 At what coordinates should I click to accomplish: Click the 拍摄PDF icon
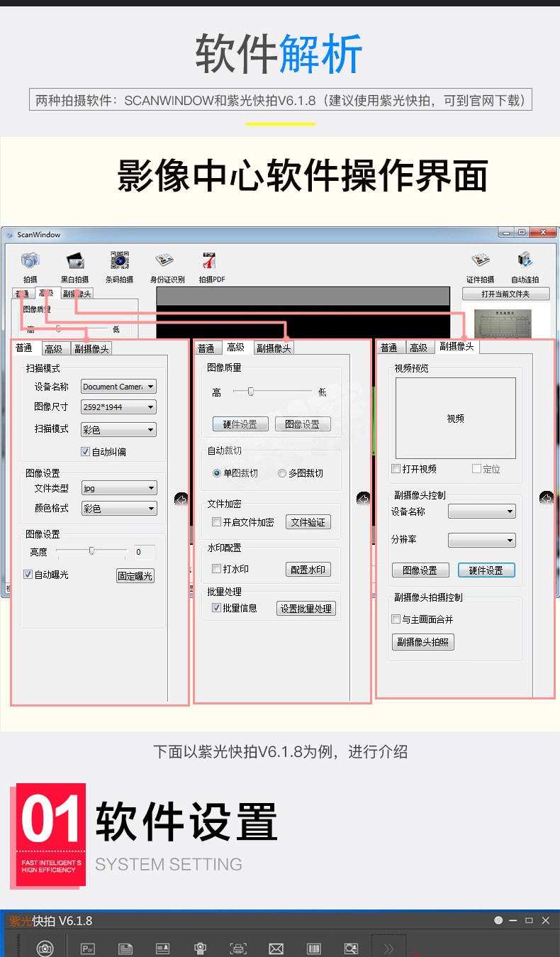209,261
